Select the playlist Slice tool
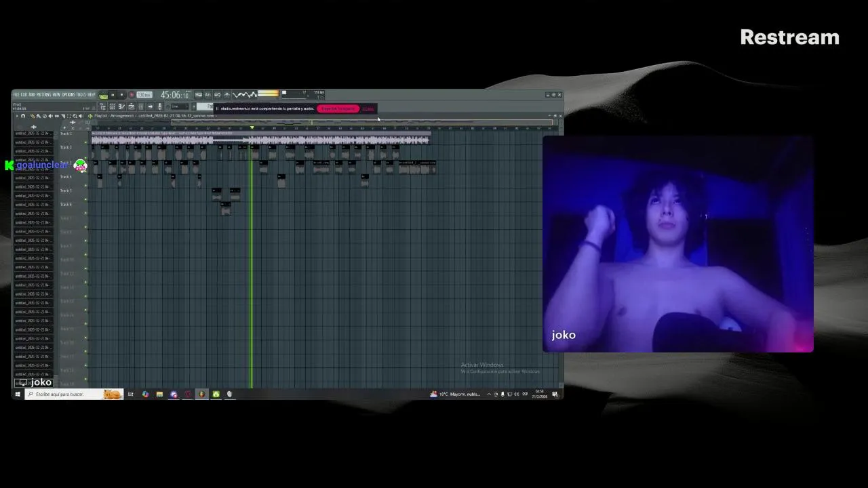The width and height of the screenshot is (868, 488). click(x=63, y=116)
